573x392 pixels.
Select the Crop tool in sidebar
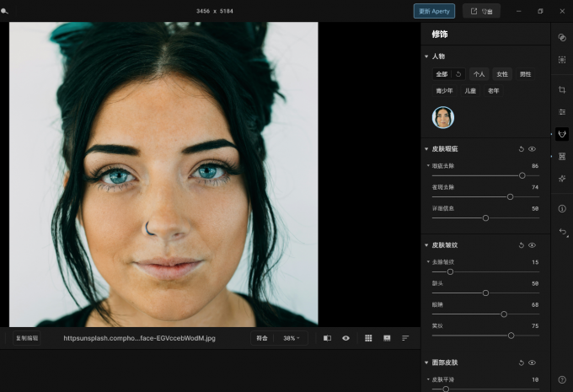(562, 89)
